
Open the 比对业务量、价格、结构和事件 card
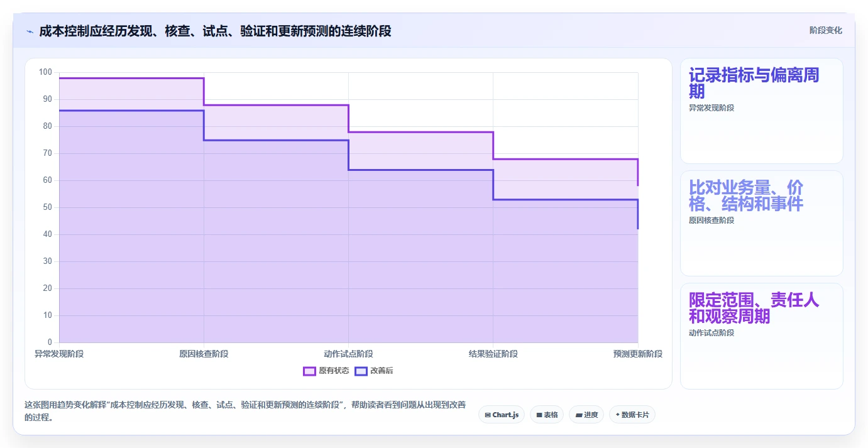pyautogui.click(x=762, y=223)
